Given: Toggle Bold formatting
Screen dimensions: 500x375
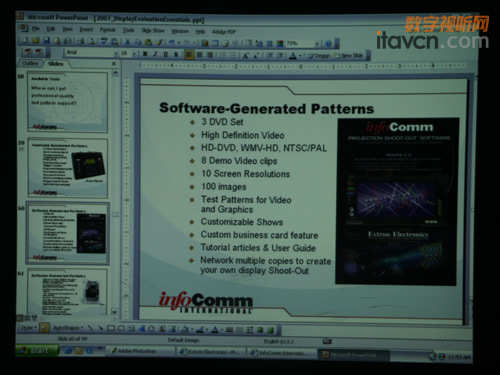Looking at the screenshot, I should [145, 54].
